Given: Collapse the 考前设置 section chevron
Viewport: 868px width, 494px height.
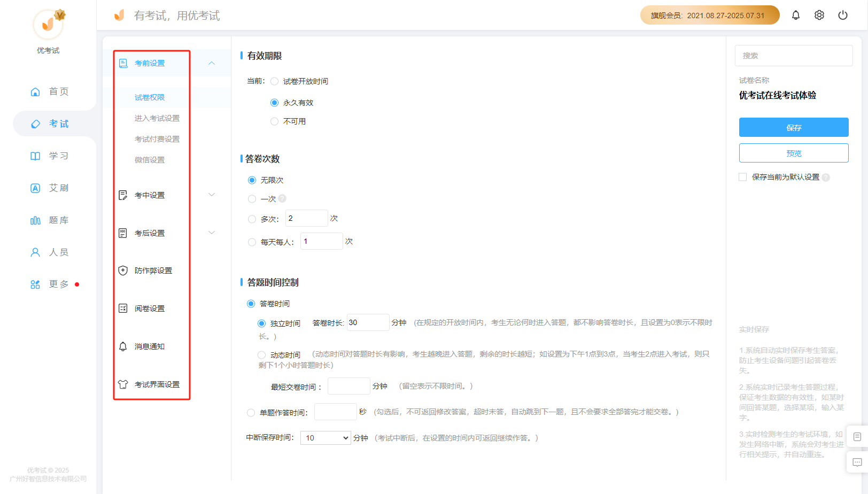Looking at the screenshot, I should (x=212, y=63).
